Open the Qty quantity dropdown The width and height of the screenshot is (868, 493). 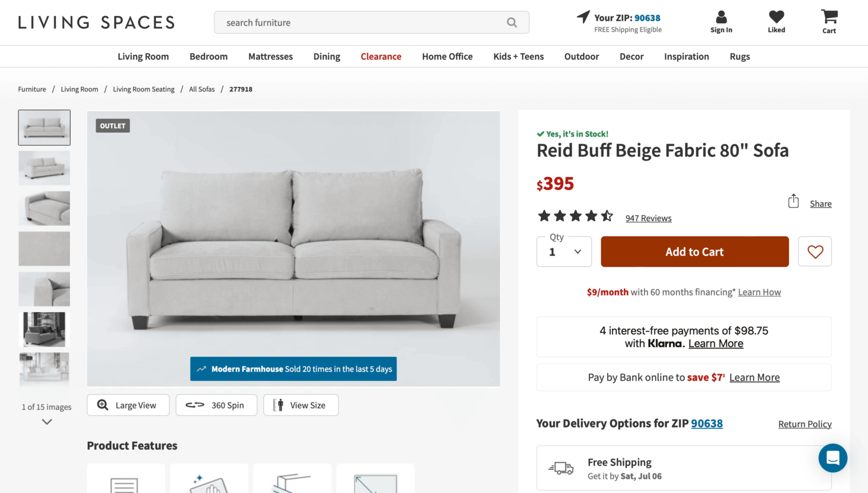click(563, 251)
